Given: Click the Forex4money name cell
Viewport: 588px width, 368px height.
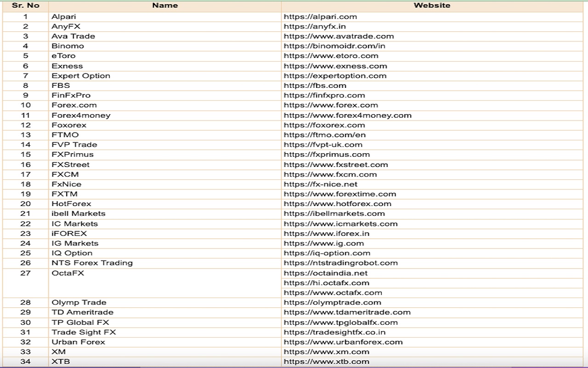Looking at the screenshot, I should coord(165,115).
